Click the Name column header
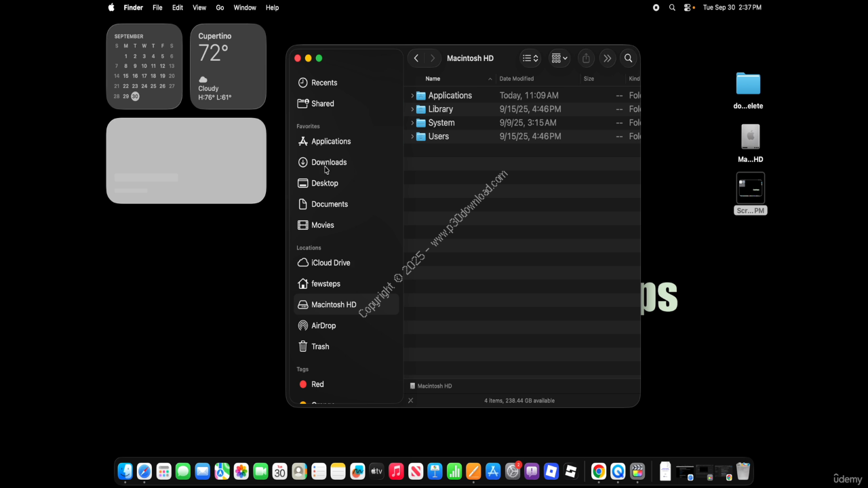 pyautogui.click(x=433, y=79)
